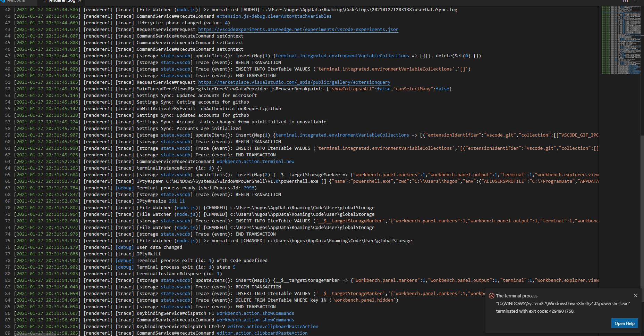Click the node.js link on the File Watcher line
Screen dimensions: 644x336
coord(186,9)
